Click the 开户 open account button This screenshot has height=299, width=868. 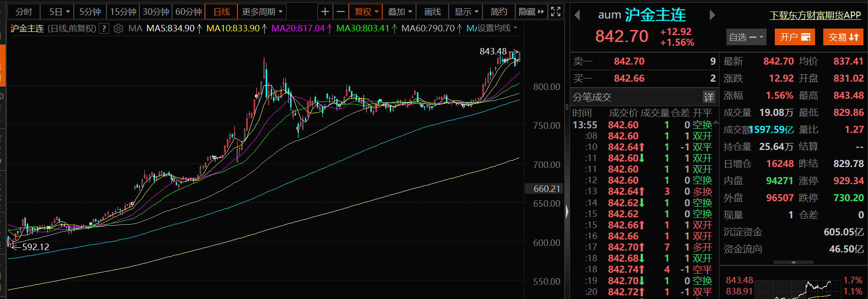pyautogui.click(x=795, y=37)
